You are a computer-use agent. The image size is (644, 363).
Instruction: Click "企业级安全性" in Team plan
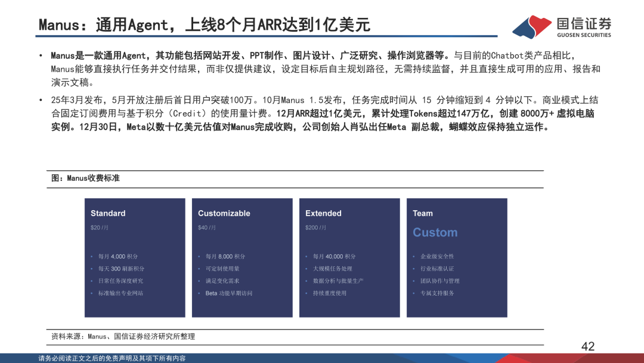[437, 256]
